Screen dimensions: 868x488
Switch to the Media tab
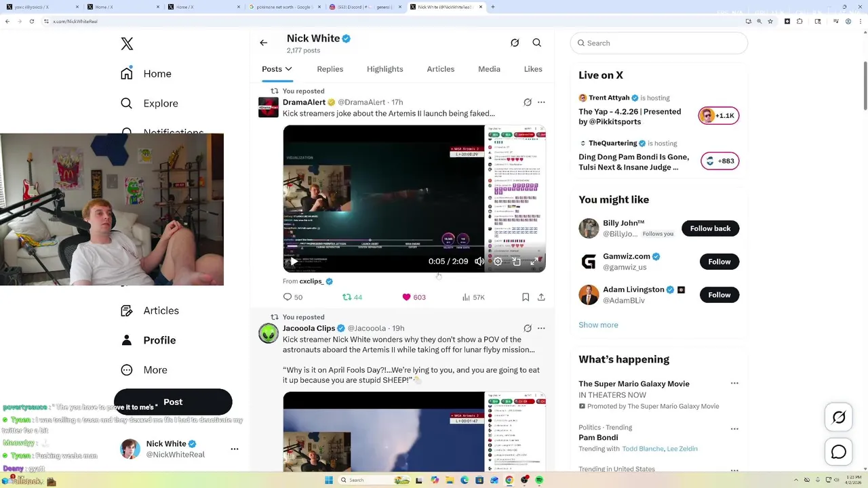pyautogui.click(x=489, y=69)
